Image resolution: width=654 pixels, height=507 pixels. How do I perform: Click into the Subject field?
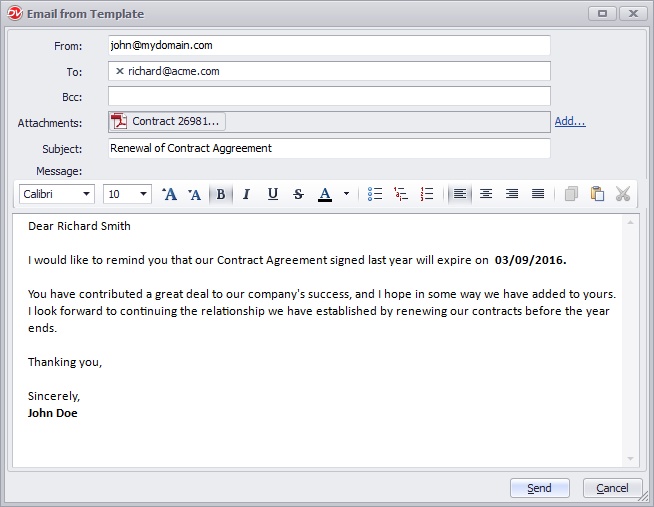click(329, 148)
